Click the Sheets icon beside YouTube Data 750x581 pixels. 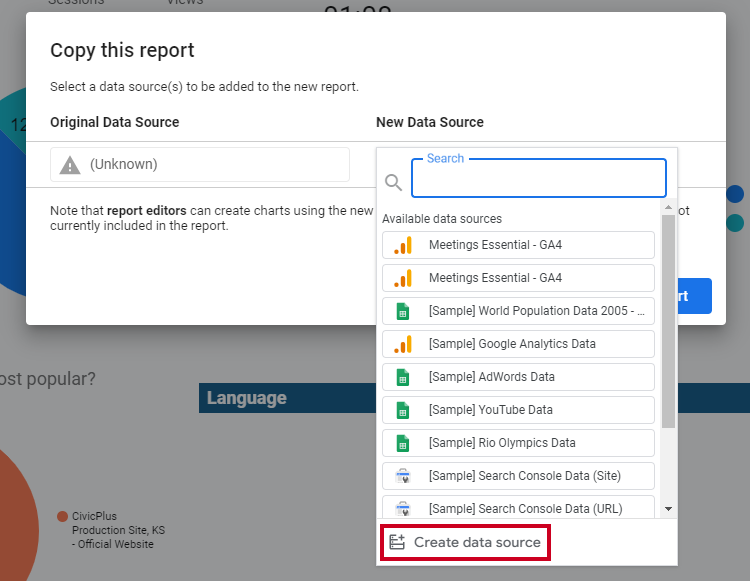point(403,410)
